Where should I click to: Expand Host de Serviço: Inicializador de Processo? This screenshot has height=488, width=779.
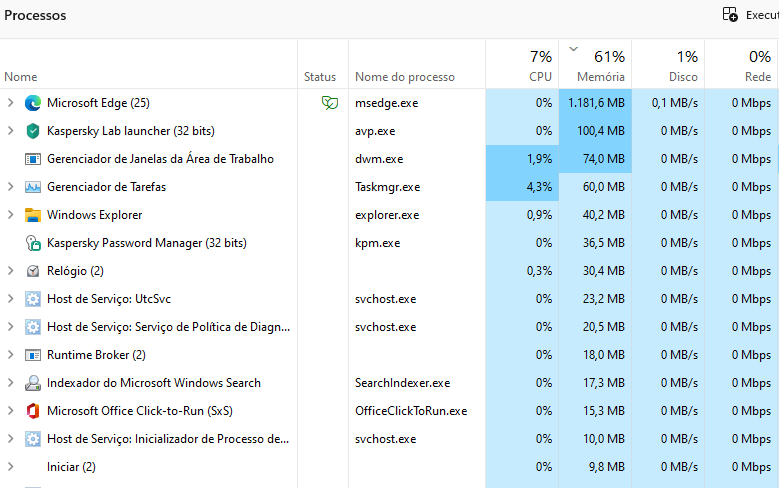10,439
